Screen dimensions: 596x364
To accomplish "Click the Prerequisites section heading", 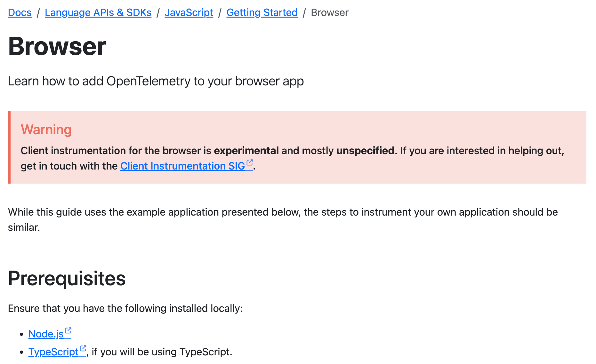I will tap(67, 278).
